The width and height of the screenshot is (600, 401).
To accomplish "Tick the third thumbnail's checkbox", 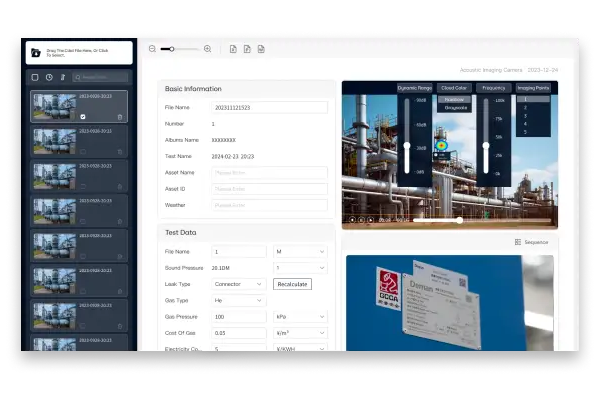I will pyautogui.click(x=83, y=187).
